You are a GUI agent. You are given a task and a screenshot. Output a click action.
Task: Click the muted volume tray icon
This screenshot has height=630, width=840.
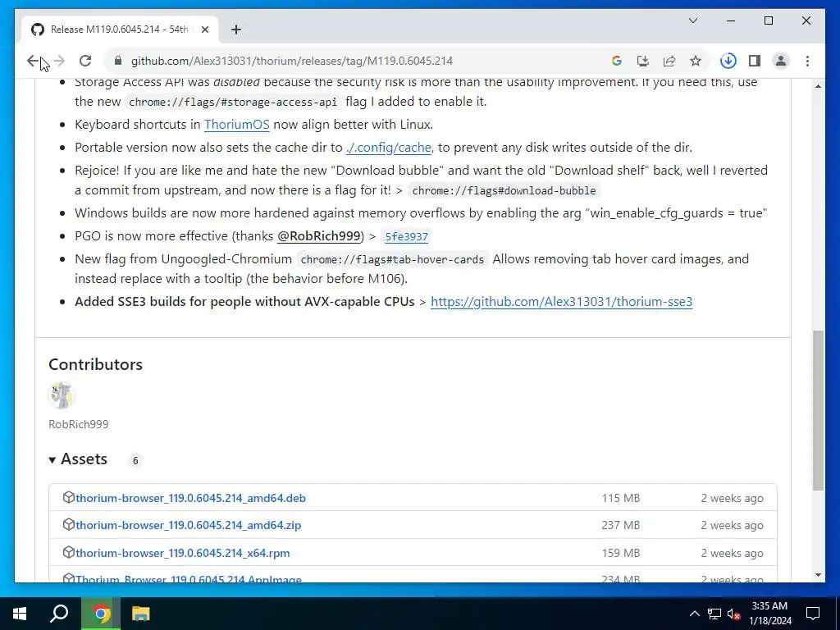pyautogui.click(x=733, y=614)
